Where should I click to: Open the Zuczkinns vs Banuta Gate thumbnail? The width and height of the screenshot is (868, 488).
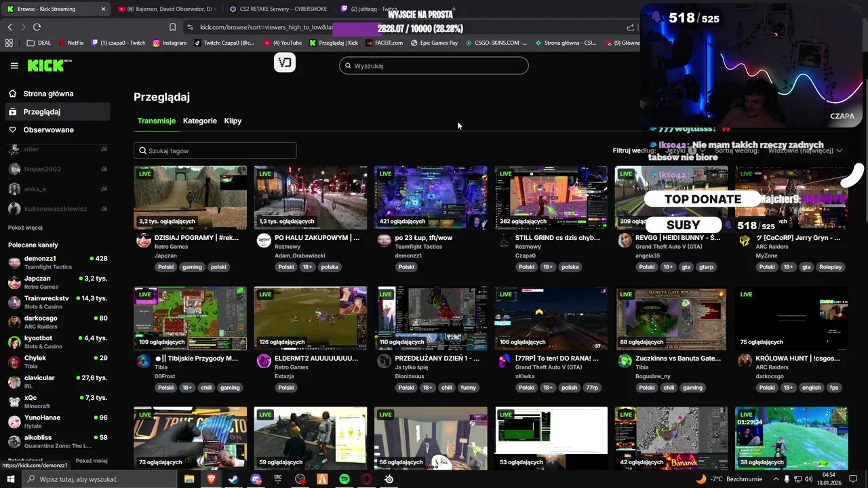click(671, 318)
